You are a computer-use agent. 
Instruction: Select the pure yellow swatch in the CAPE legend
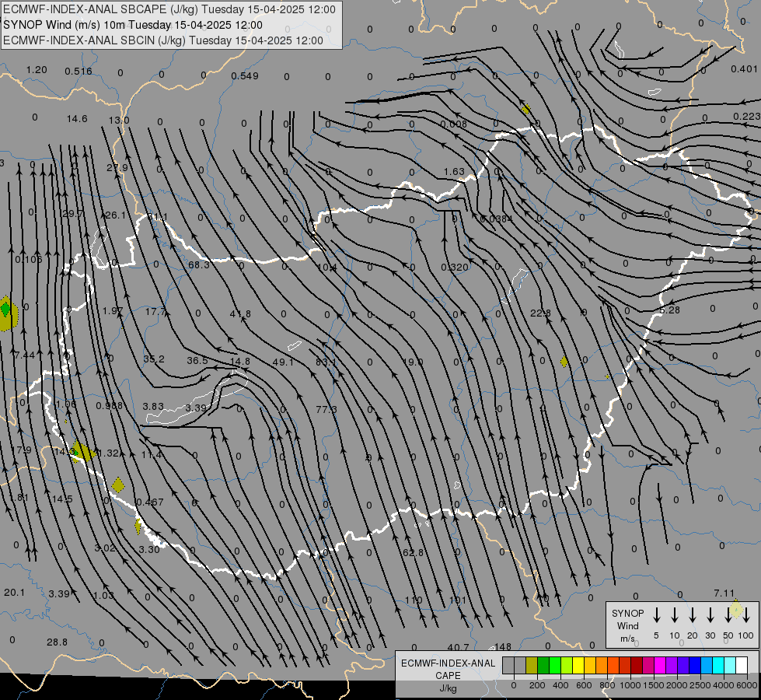click(578, 666)
